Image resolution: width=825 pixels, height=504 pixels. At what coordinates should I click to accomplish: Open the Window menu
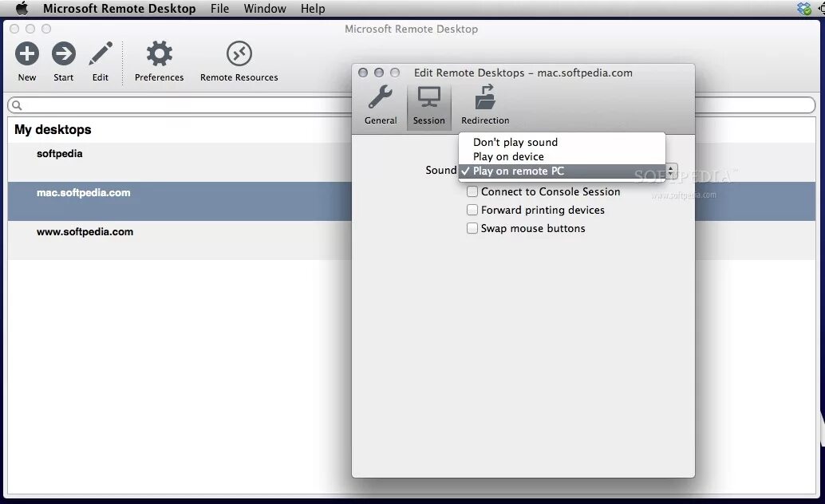coord(265,9)
